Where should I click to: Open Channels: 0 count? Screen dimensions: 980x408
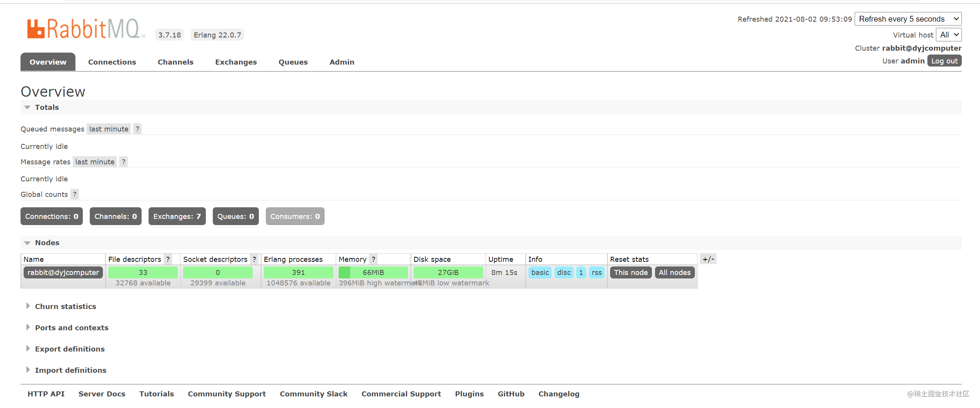pos(116,216)
